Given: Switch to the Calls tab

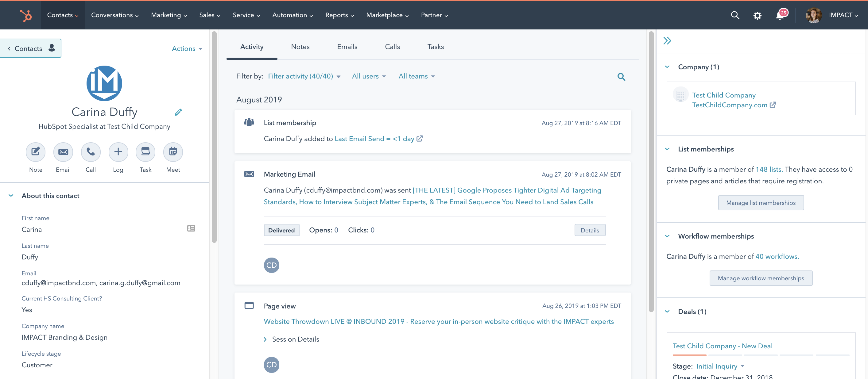Looking at the screenshot, I should [392, 47].
